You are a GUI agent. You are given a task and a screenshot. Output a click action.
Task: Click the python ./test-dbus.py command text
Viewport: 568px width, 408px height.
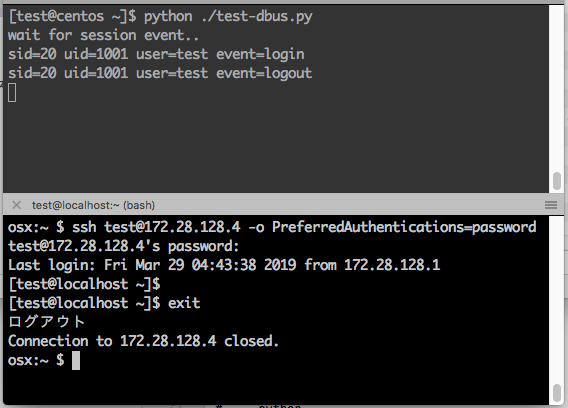(228, 17)
